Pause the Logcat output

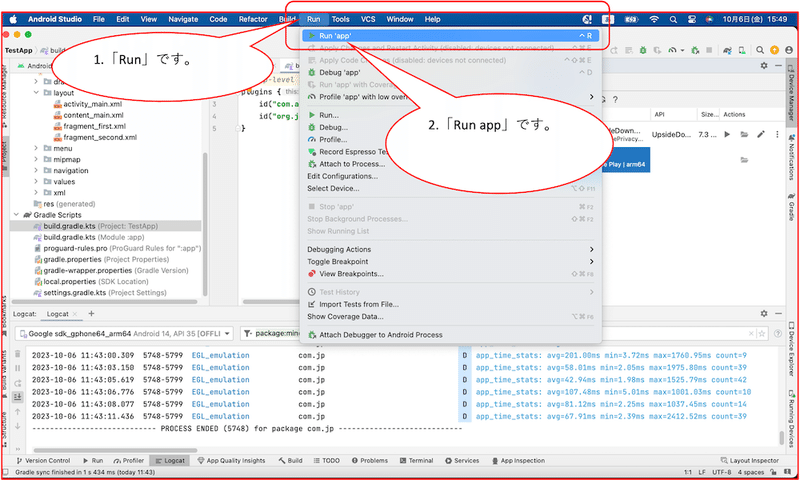point(17,368)
